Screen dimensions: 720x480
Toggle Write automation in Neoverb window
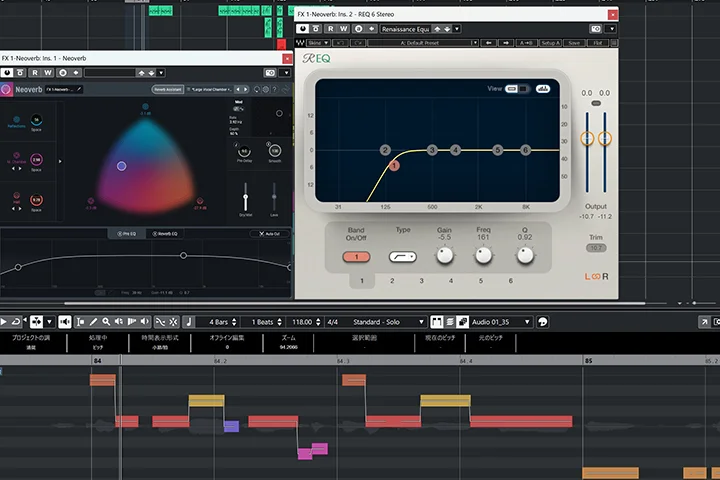[x=48, y=73]
